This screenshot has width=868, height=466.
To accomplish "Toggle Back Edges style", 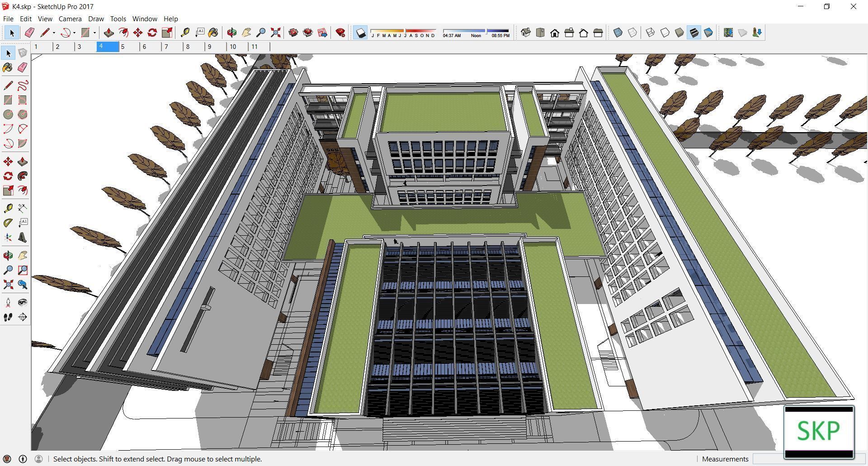I will click(632, 33).
